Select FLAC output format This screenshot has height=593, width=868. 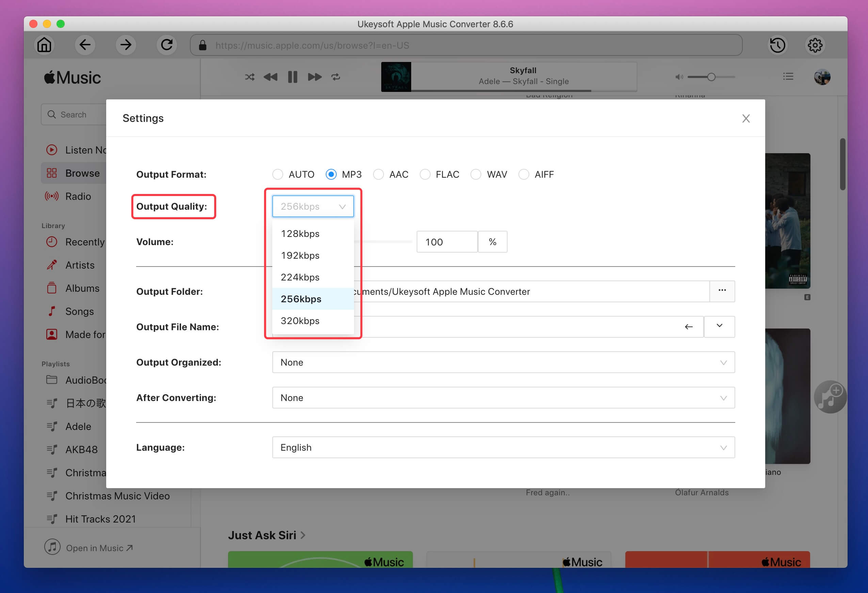pos(426,174)
